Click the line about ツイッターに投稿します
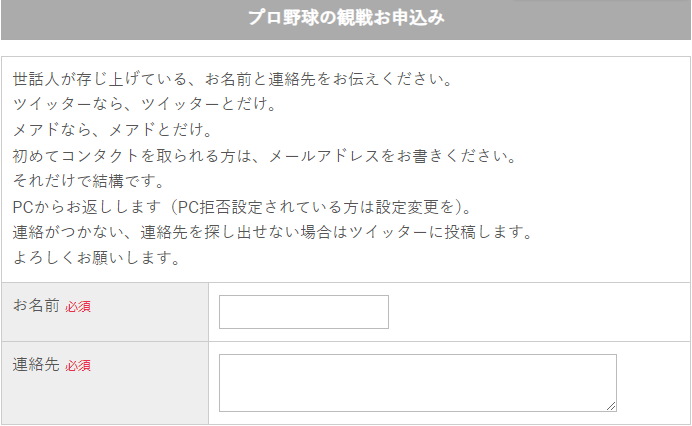692x426 pixels. tap(273, 232)
